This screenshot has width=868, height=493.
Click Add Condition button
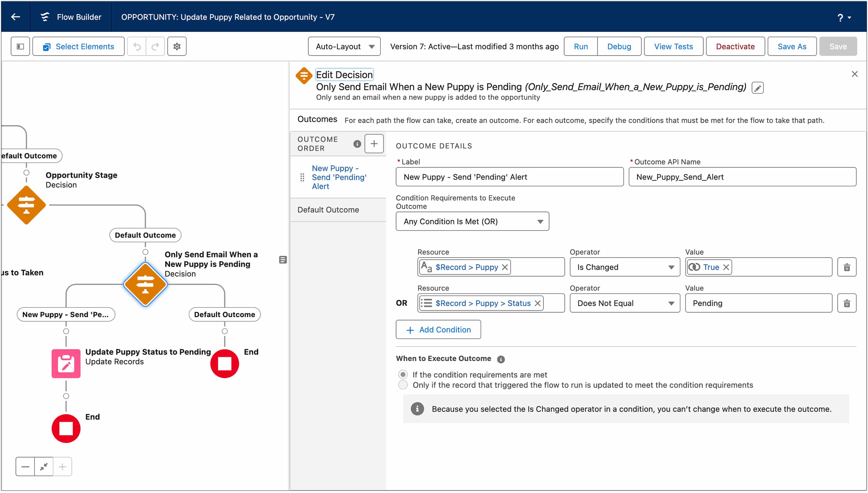point(438,330)
